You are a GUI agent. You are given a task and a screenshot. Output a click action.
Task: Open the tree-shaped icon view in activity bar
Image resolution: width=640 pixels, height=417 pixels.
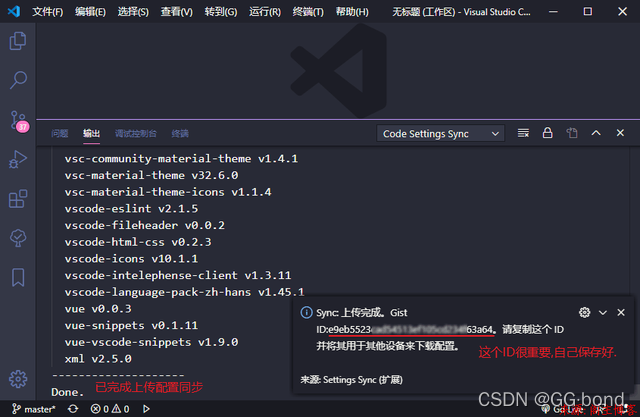pyautogui.click(x=18, y=238)
